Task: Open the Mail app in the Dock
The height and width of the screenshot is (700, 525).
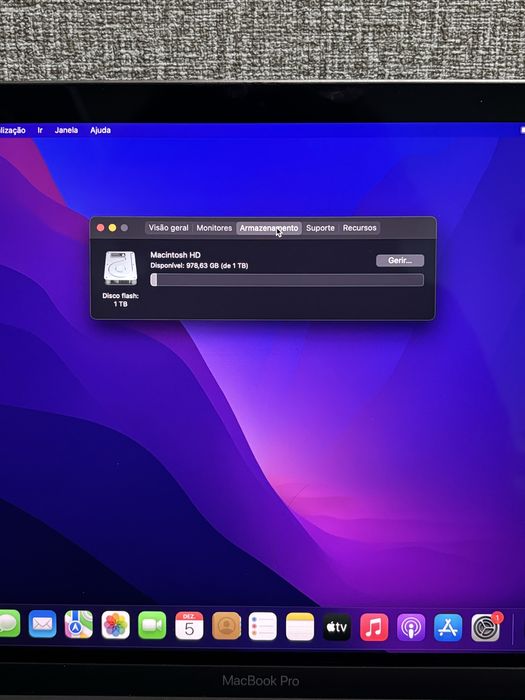Action: 42,624
